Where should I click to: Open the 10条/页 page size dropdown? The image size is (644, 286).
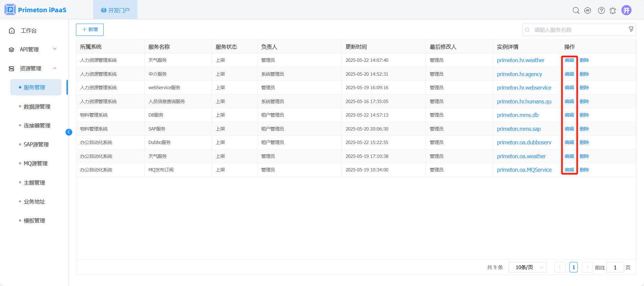[x=527, y=267]
